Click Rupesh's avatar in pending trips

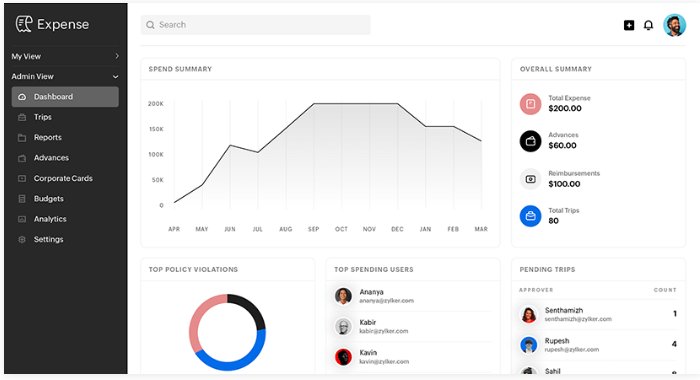[x=529, y=345]
